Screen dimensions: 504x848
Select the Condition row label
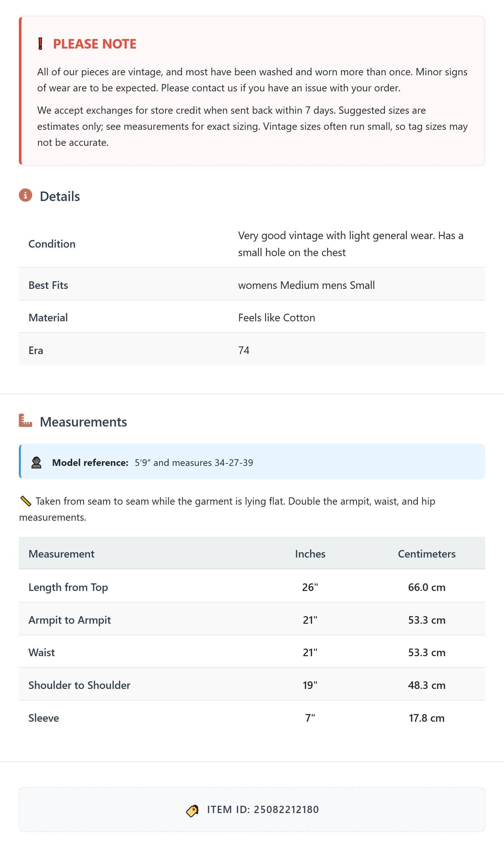coord(52,244)
